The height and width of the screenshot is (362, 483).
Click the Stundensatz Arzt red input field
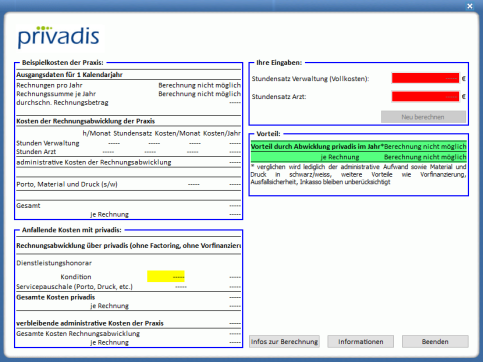(x=425, y=97)
